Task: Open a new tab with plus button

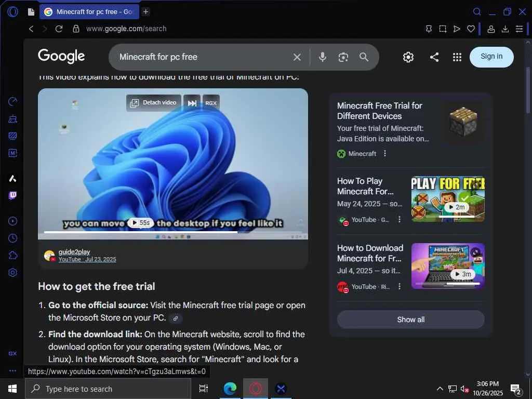Action: click(145, 12)
